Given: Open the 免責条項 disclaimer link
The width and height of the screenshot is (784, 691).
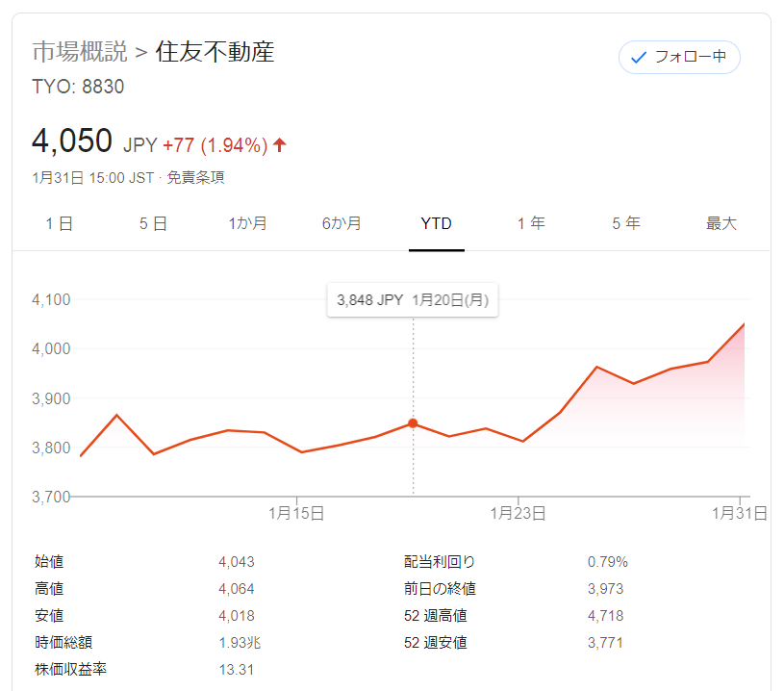Looking at the screenshot, I should [195, 178].
